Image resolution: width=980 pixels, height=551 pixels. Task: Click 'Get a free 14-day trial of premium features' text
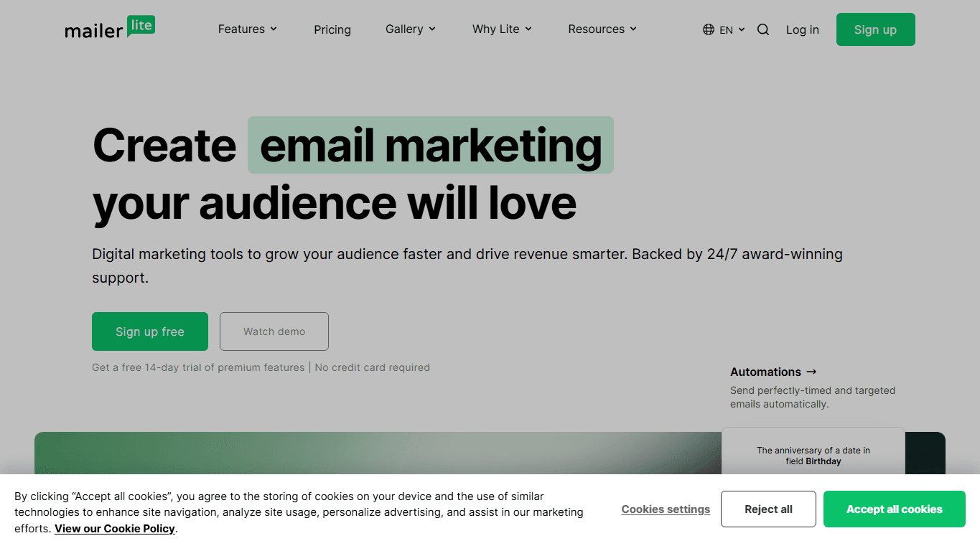pyautogui.click(x=198, y=367)
